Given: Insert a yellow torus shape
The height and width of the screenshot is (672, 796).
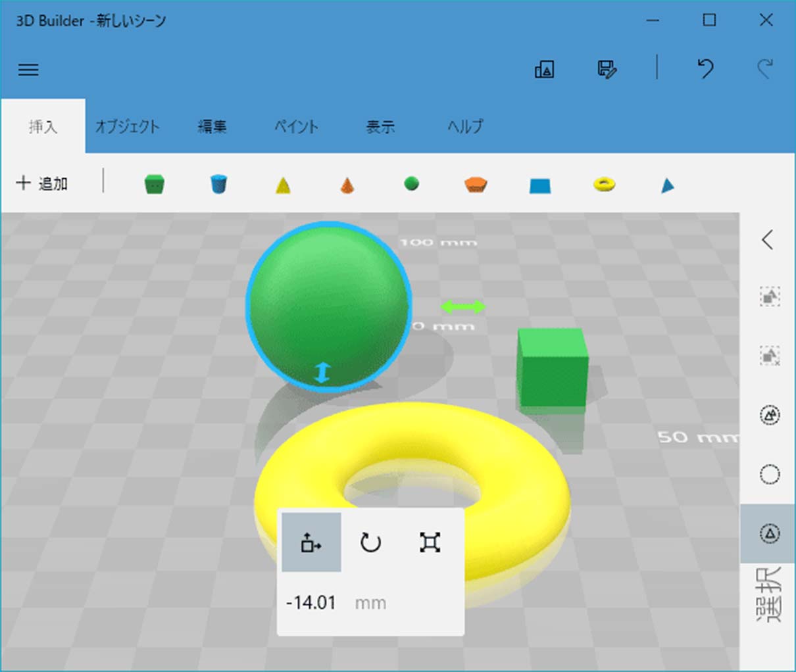Looking at the screenshot, I should pos(604,184).
